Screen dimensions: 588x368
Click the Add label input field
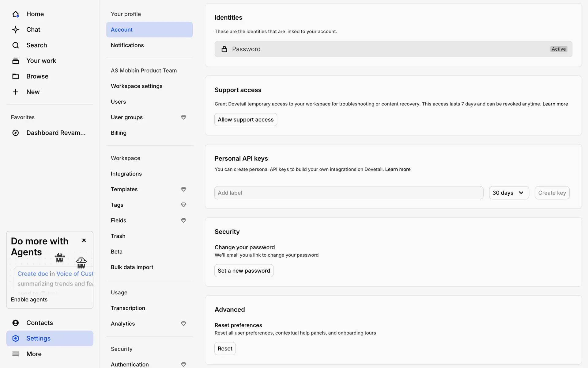[349, 193]
